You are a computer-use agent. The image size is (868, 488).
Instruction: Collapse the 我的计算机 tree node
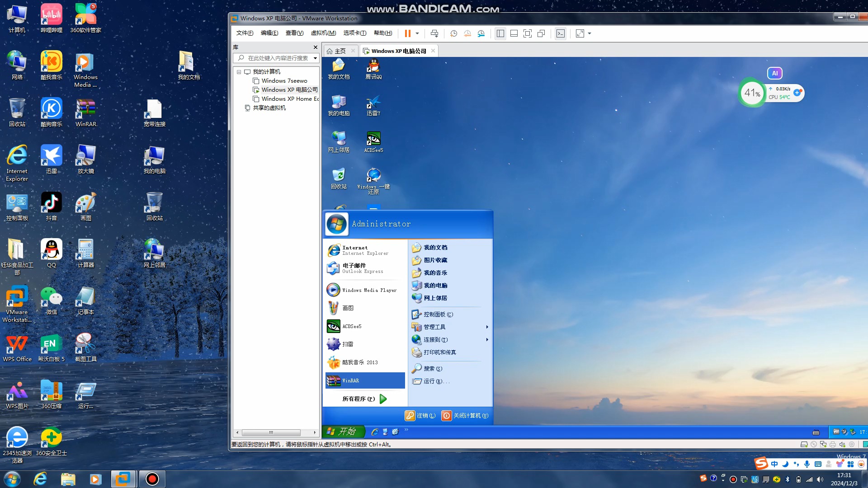point(239,72)
